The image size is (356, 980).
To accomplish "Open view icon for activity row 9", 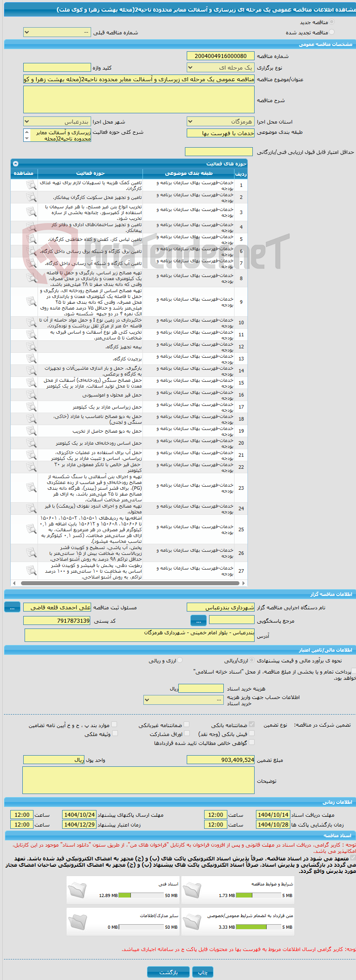I will [31, 302].
